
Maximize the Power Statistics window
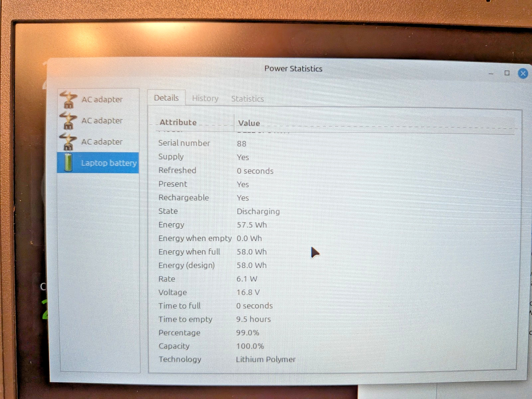pos(507,73)
